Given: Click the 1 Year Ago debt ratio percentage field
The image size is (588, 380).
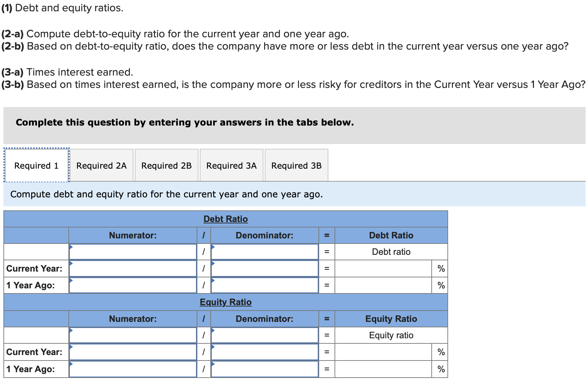Looking at the screenshot, I should [382, 285].
